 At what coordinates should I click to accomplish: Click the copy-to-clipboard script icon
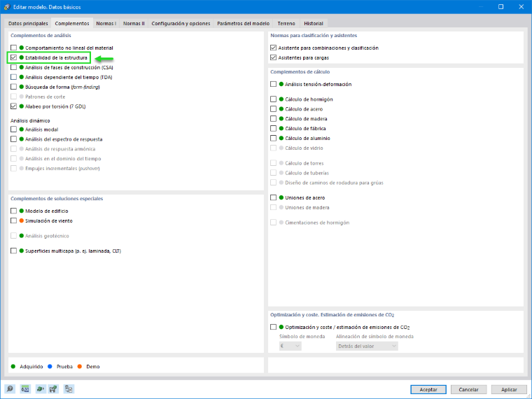pos(69,388)
